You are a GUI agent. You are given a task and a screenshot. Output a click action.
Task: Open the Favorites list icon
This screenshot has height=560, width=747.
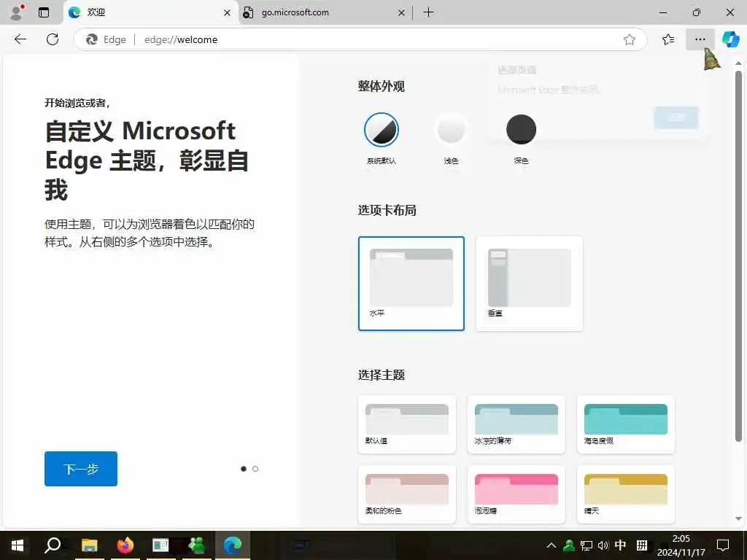(x=668, y=39)
